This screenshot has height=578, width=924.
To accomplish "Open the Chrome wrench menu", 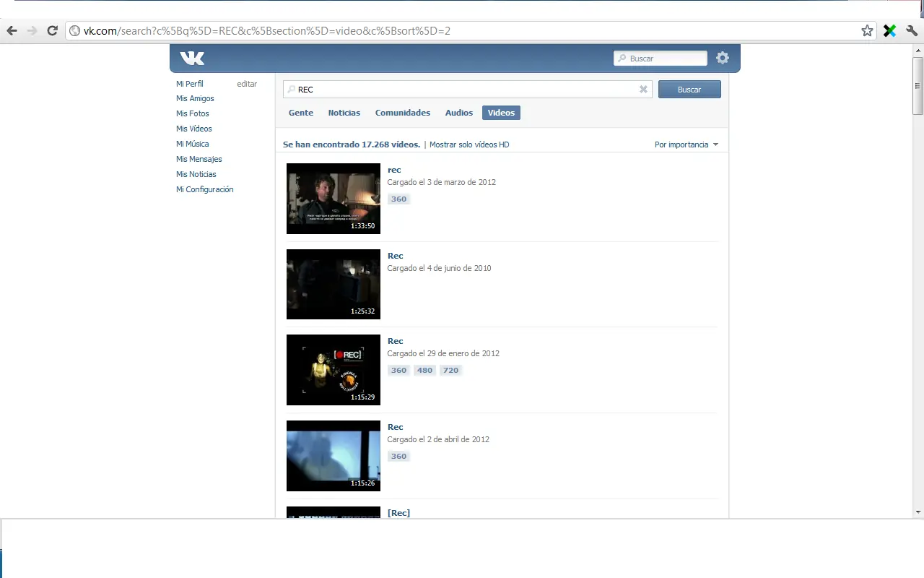I will pyautogui.click(x=912, y=30).
